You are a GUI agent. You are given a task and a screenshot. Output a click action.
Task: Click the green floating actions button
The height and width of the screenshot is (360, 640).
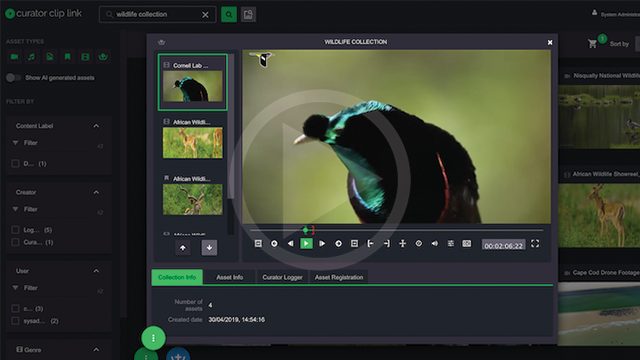(x=153, y=338)
